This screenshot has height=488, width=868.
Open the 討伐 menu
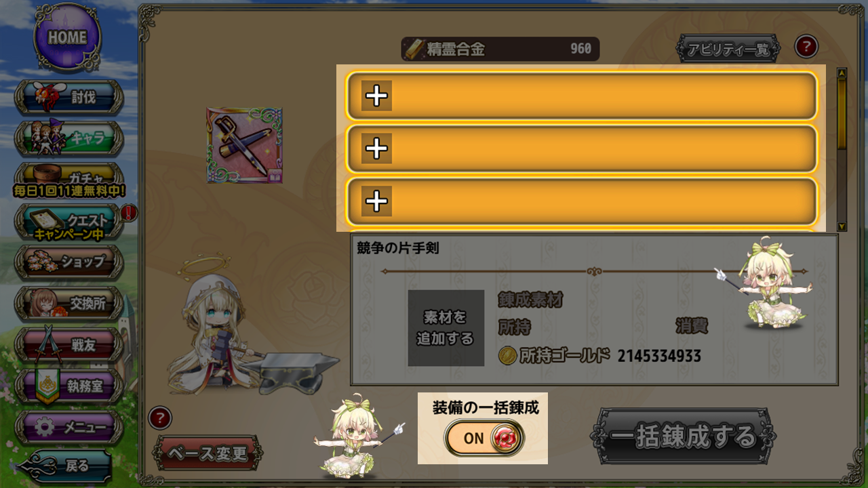tap(69, 98)
